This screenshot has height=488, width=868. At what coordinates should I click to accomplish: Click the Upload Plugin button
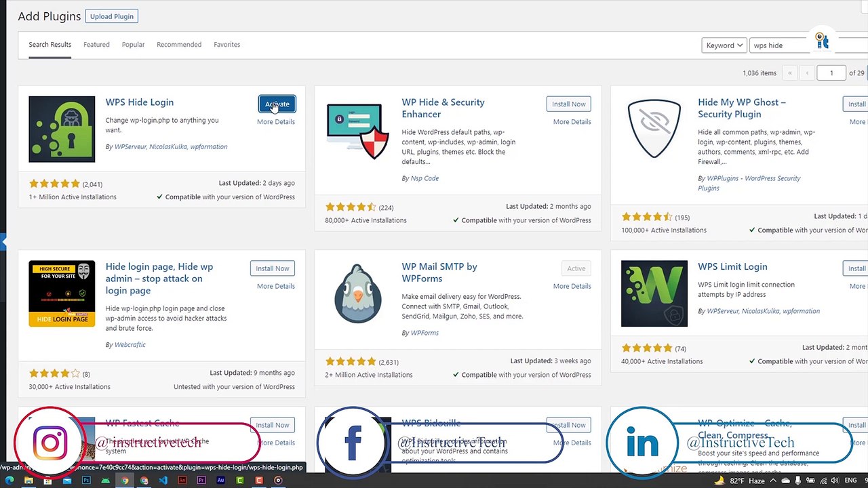112,16
